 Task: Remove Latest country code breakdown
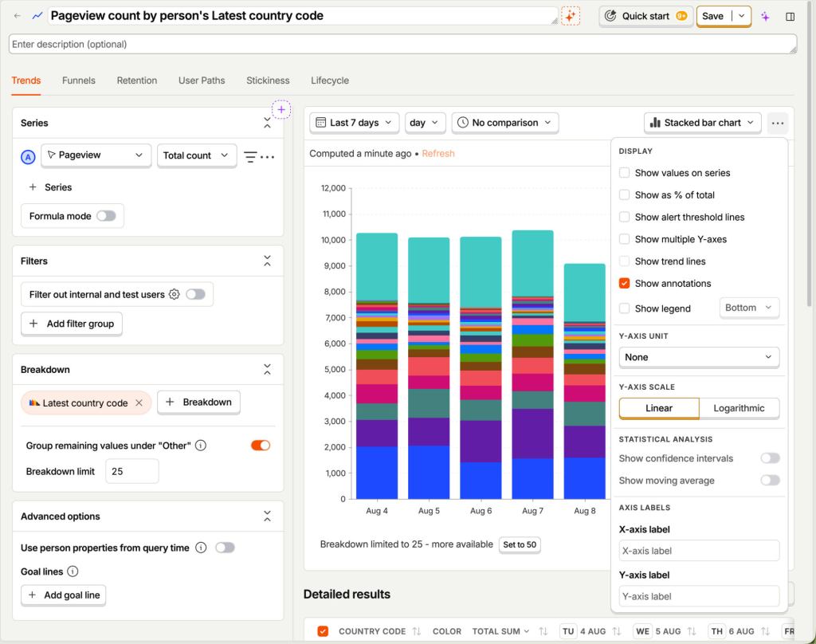tap(139, 402)
